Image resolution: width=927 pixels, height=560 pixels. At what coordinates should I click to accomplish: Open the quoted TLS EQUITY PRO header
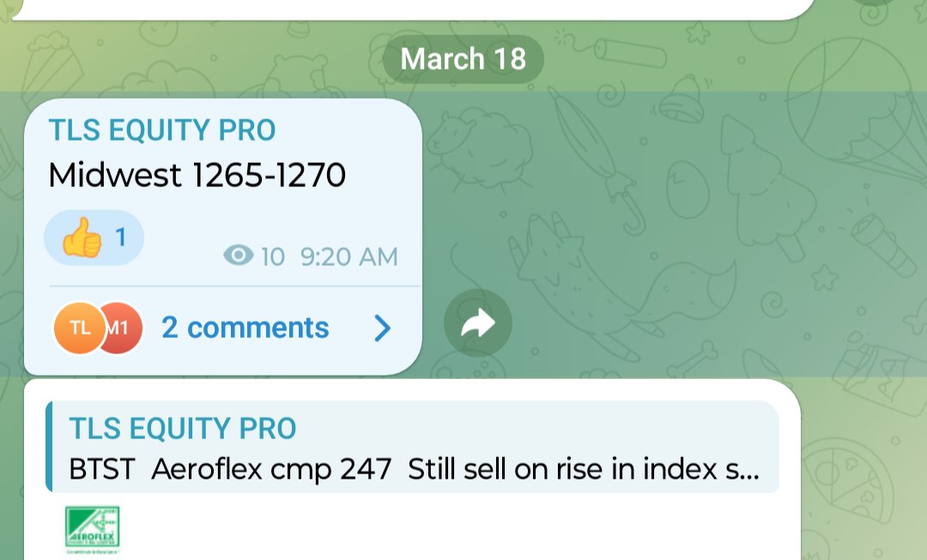[x=183, y=428]
